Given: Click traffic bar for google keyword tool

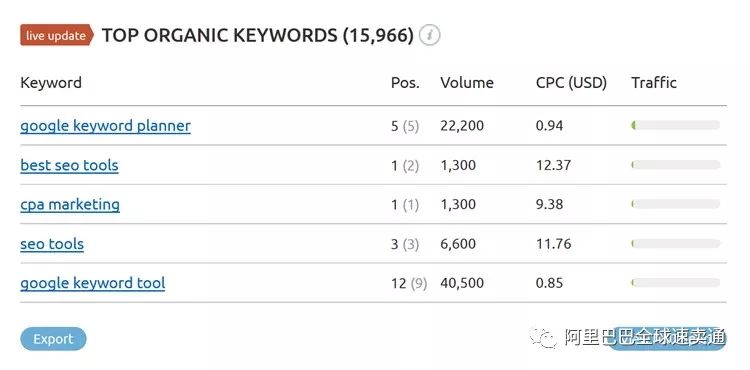Looking at the screenshot, I should point(675,283).
